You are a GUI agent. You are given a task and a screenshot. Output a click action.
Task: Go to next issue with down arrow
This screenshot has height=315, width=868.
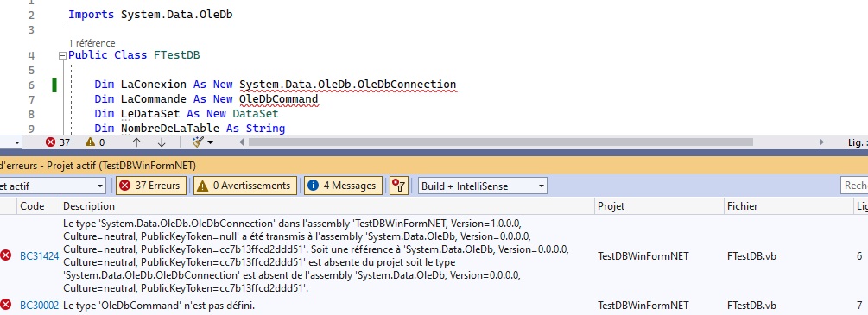click(162, 142)
